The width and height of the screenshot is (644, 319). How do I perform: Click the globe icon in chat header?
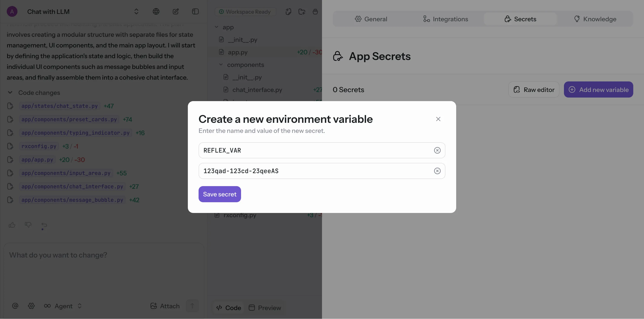tap(156, 11)
